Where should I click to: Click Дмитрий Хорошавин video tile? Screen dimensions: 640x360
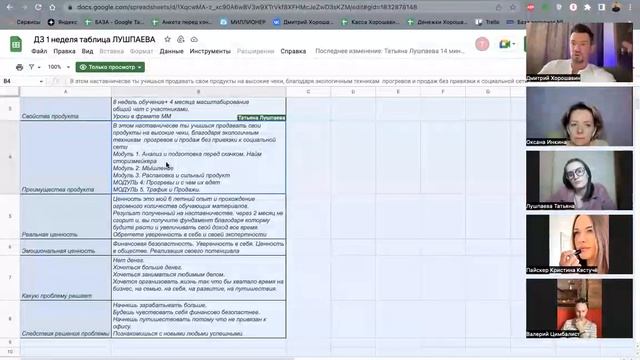(579, 52)
